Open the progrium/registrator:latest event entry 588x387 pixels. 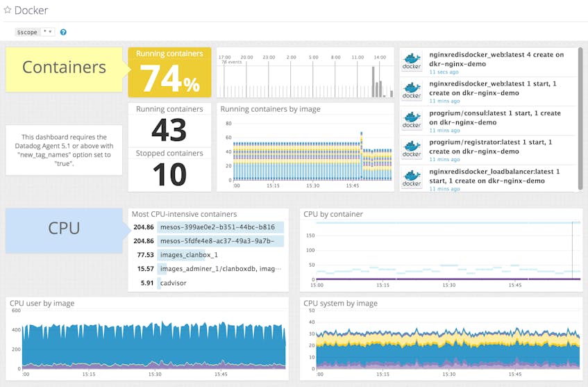(491, 147)
